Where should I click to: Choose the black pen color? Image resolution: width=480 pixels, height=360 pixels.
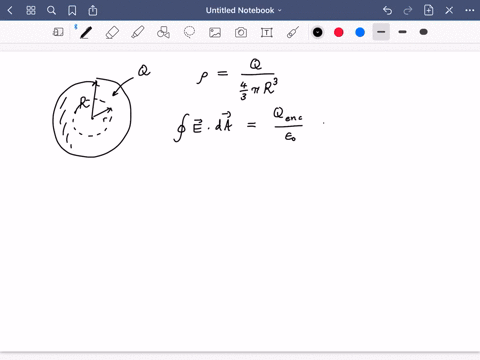tap(318, 32)
